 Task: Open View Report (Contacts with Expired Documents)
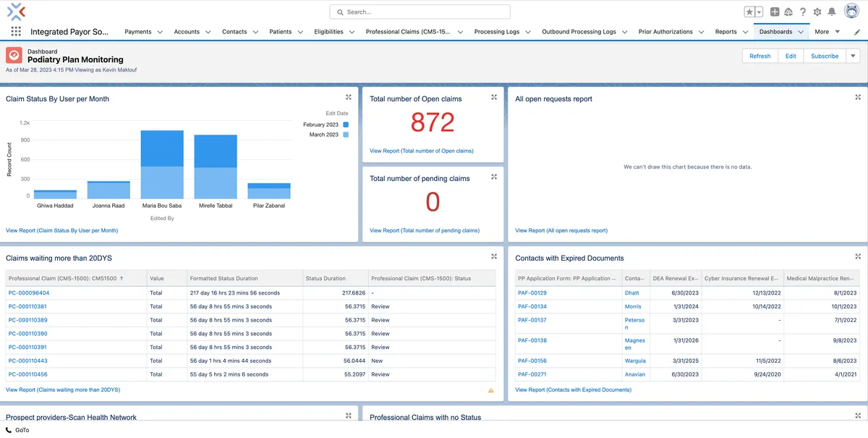[573, 389]
